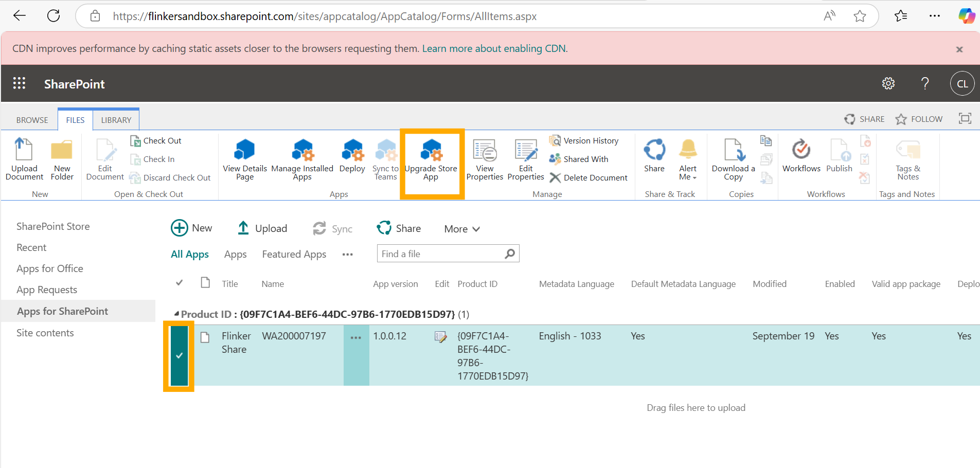Screen dimensions: 980x468
Task: Sort by Modified column header
Action: pos(770,283)
